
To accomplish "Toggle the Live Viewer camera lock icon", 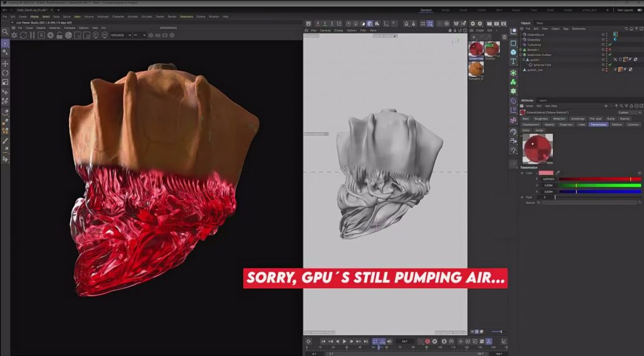I will (x=60, y=35).
